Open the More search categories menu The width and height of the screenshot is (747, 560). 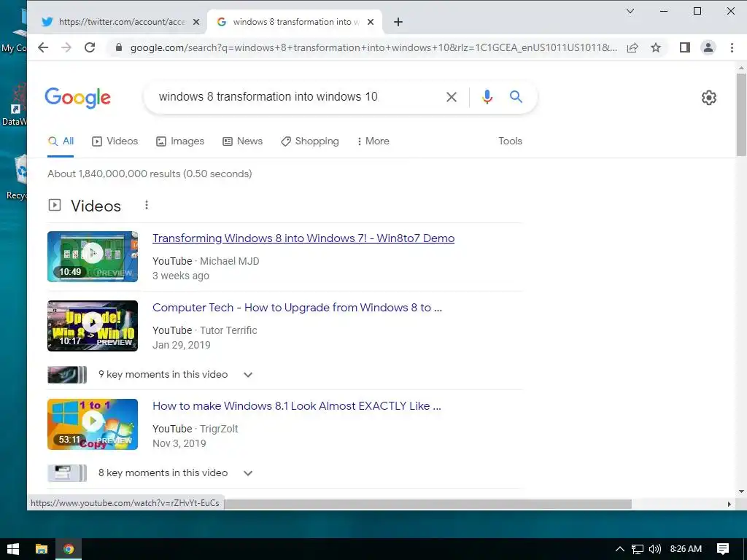(373, 141)
